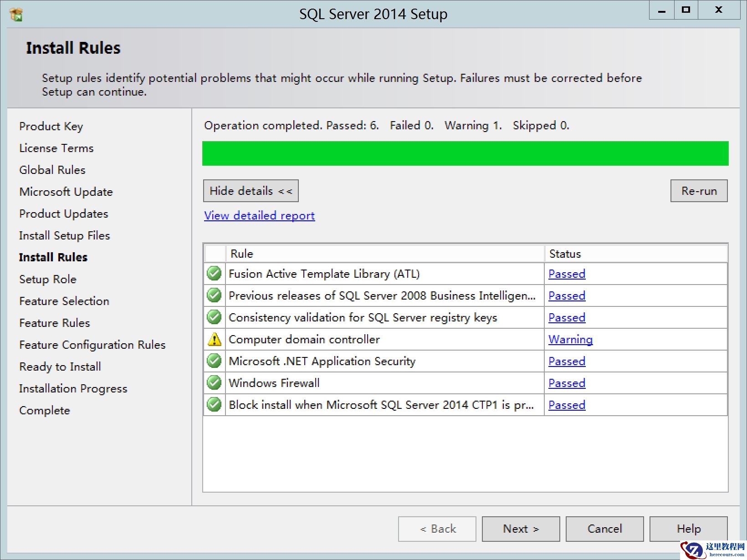The height and width of the screenshot is (560, 747).
Task: Click the green check beside Consistency validation rule
Action: [x=214, y=317]
